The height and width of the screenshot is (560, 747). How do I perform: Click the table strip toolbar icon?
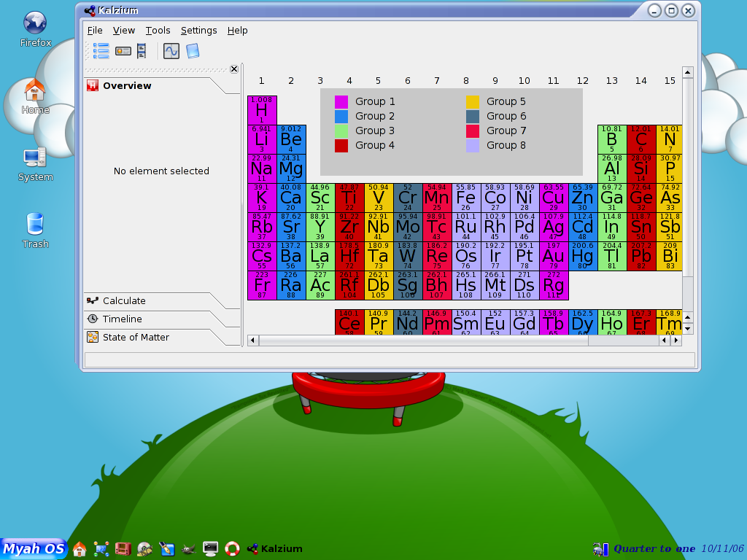click(142, 51)
